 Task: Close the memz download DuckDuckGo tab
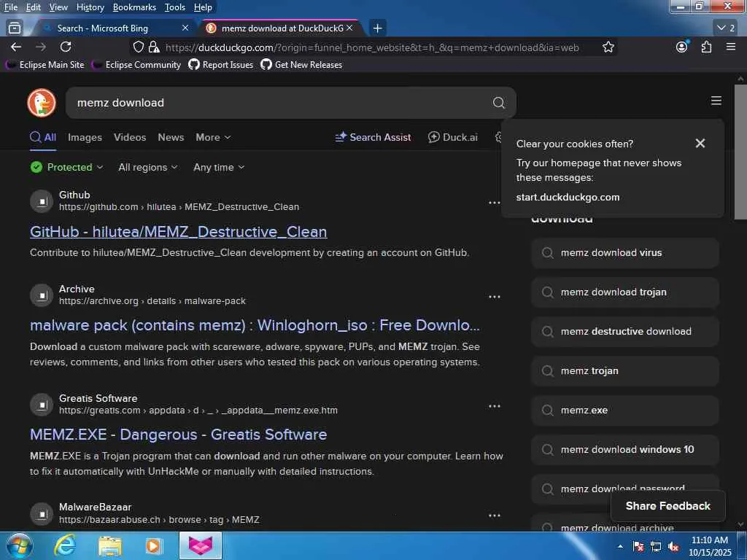click(349, 28)
